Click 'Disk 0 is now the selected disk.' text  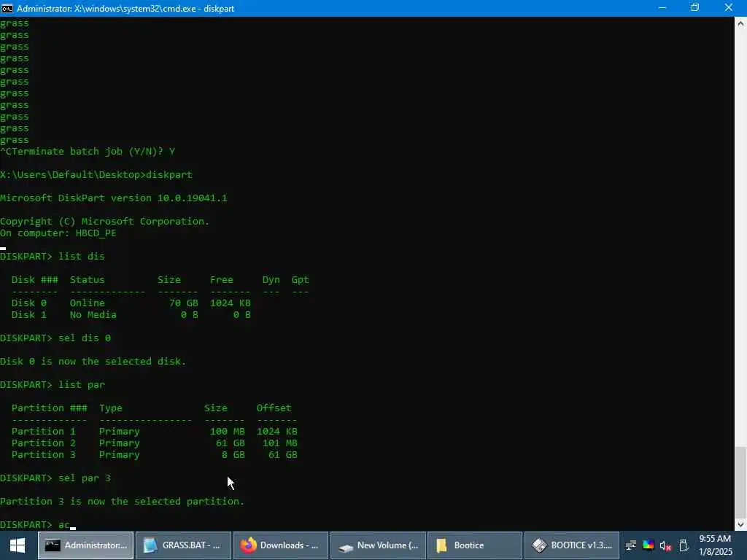click(x=93, y=362)
